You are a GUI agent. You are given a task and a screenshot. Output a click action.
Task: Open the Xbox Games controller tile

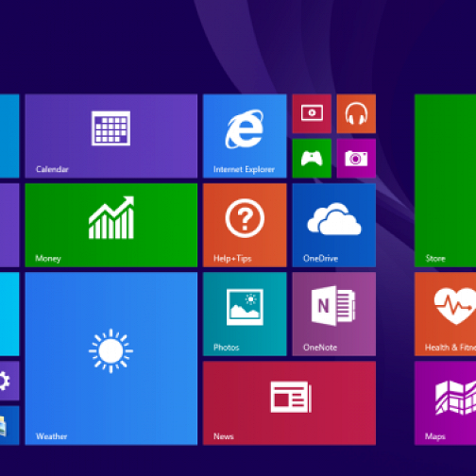click(312, 159)
